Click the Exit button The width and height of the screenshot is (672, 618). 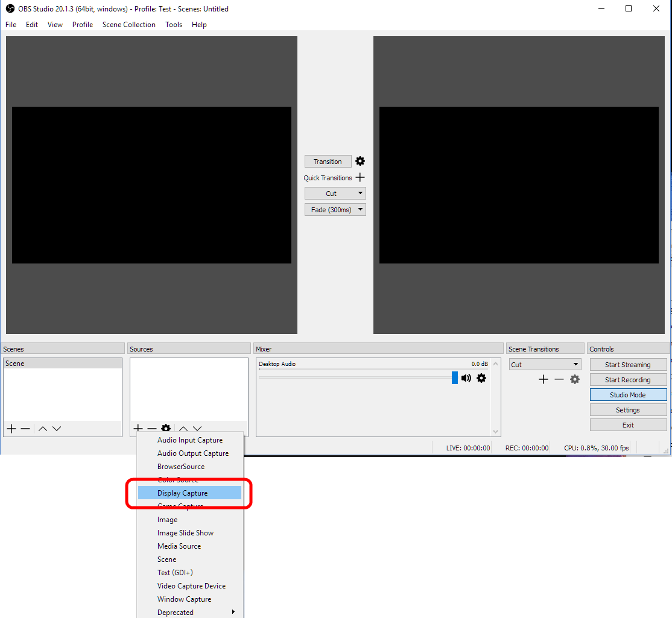coord(628,425)
